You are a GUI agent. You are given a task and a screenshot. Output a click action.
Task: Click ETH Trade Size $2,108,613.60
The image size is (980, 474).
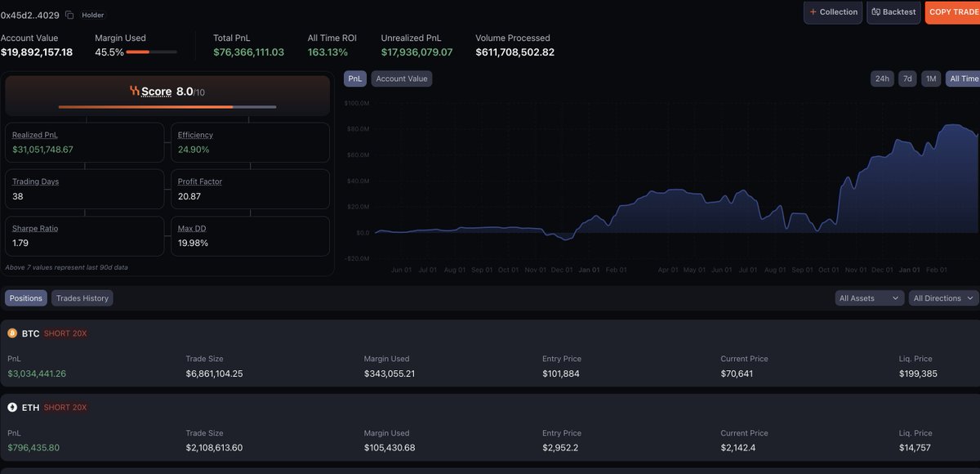(215, 448)
